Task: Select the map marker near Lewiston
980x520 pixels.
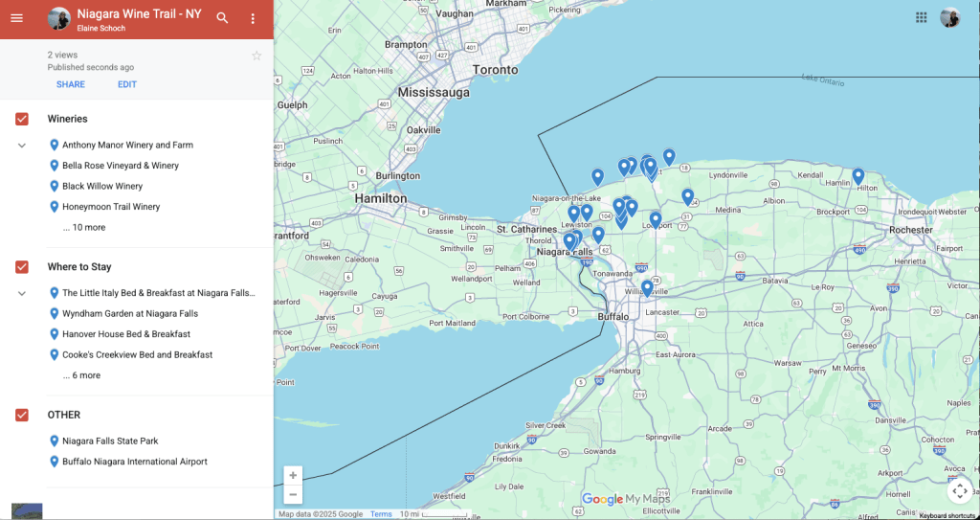Action: click(x=573, y=214)
